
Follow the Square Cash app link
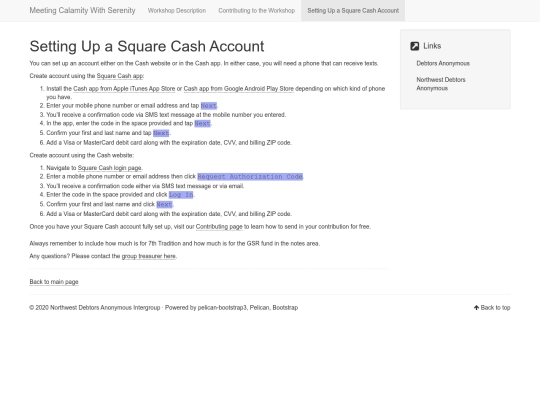click(120, 76)
